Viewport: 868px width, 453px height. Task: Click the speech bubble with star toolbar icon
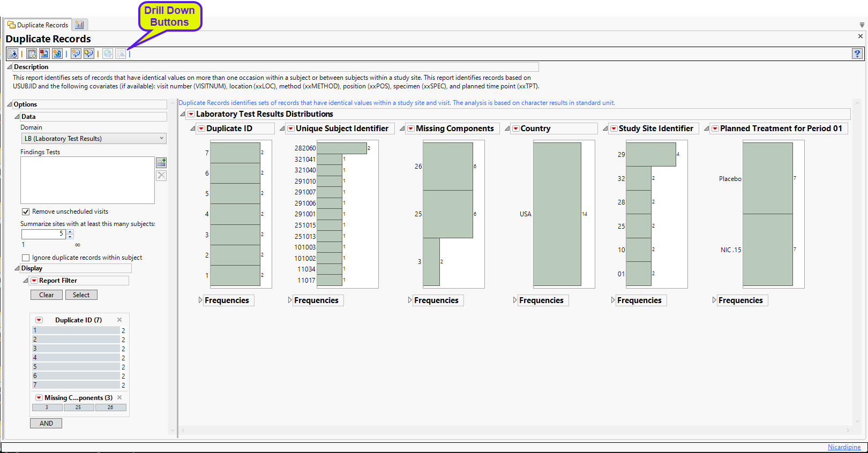(x=76, y=54)
